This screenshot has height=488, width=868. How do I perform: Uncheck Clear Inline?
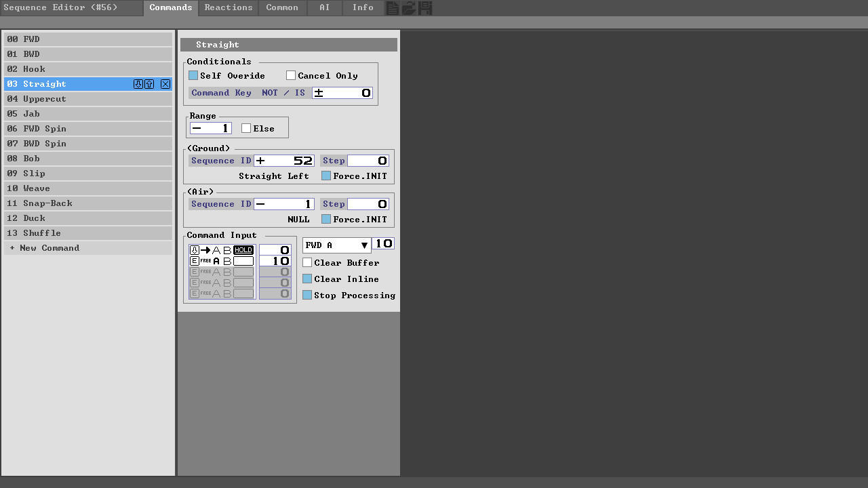(307, 279)
